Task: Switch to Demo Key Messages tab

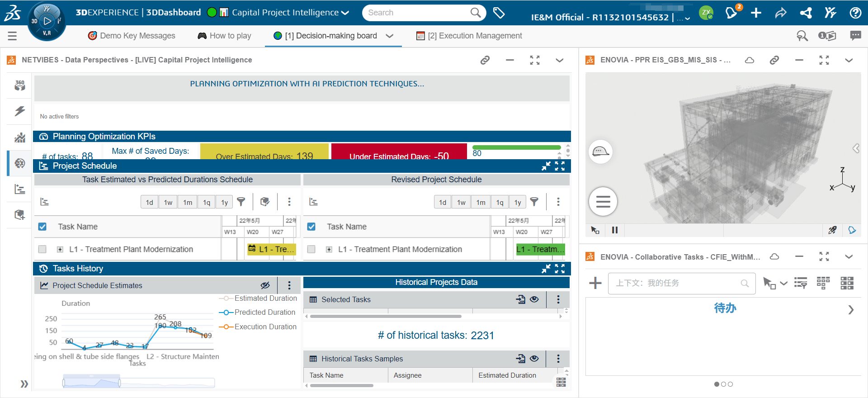Action: 132,36
